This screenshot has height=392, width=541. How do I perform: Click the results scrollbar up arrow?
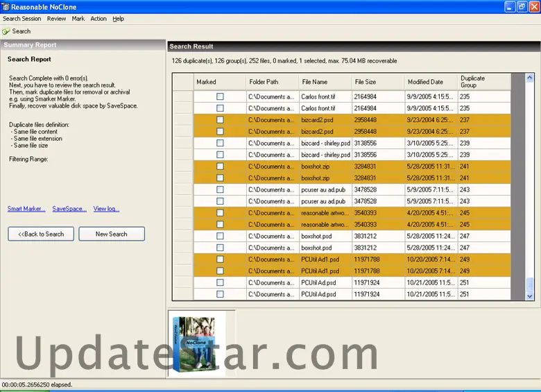click(x=530, y=78)
